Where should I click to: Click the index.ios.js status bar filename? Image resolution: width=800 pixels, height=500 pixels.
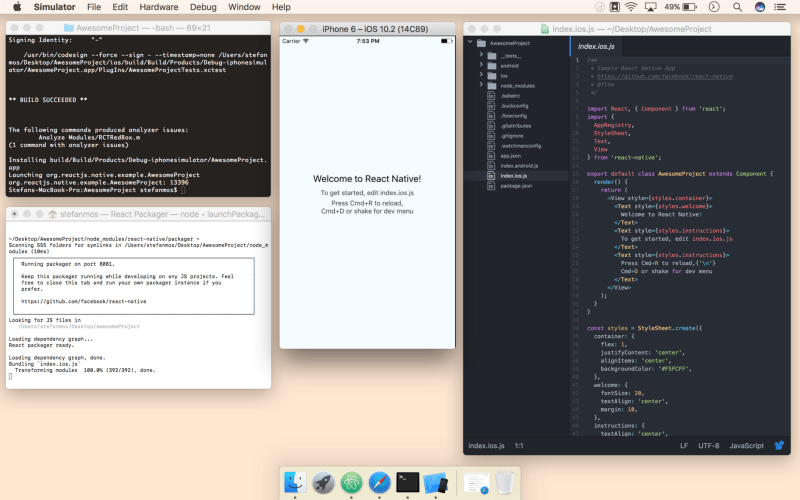[486, 445]
